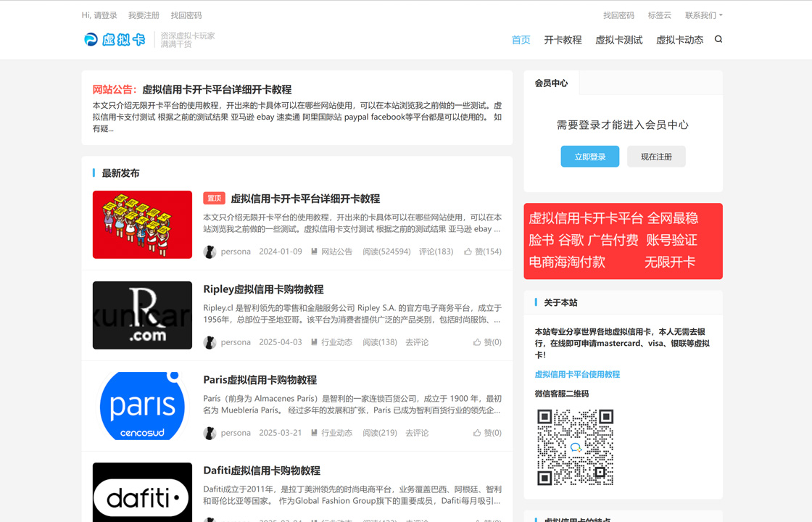Open the Paris虚拟信用卡购物教程 article

click(x=260, y=380)
